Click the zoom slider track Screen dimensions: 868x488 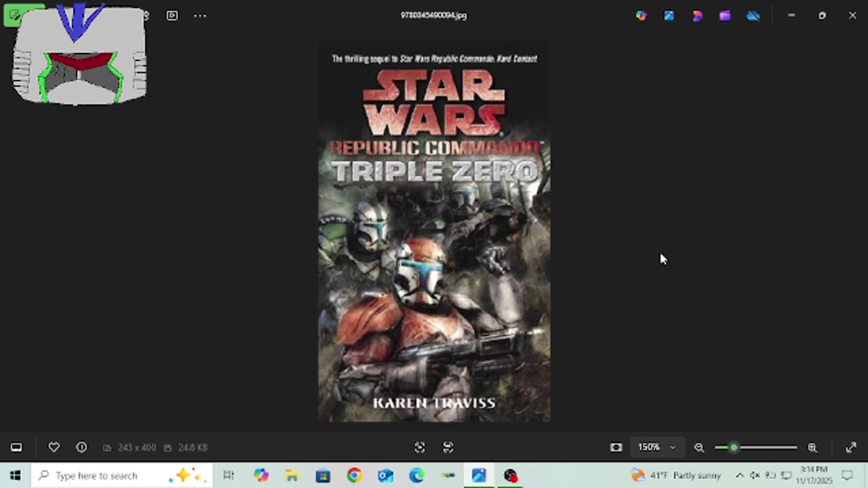point(756,447)
